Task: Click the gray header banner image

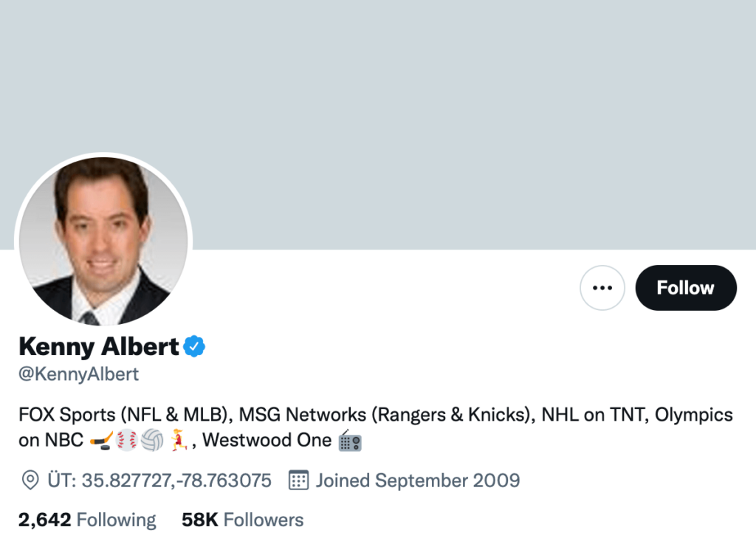Action: 443,111
